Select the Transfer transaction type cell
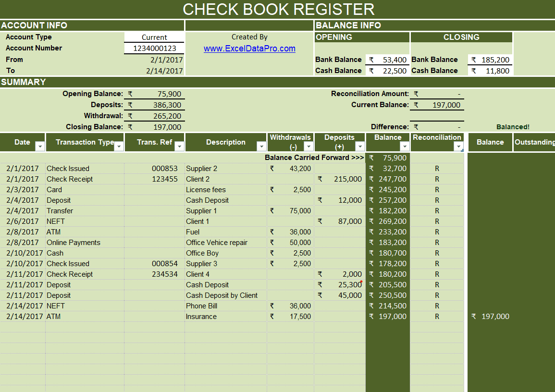 pos(85,211)
